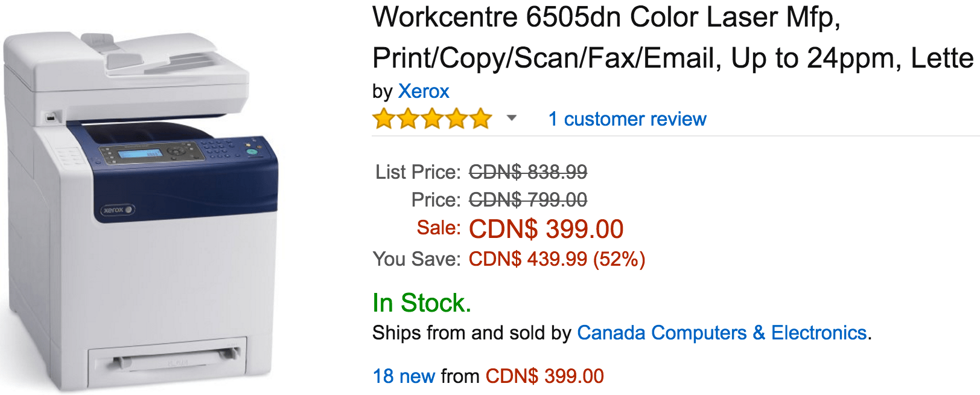Viewport: 980px width, 395px height.
Task: Click the middle gold star icon
Action: (x=432, y=119)
